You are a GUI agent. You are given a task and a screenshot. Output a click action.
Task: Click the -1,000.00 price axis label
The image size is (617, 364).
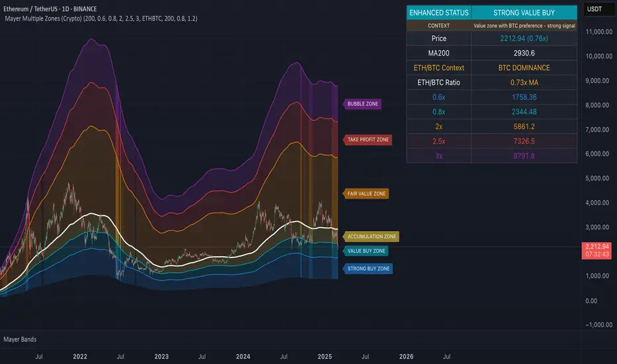(598, 325)
